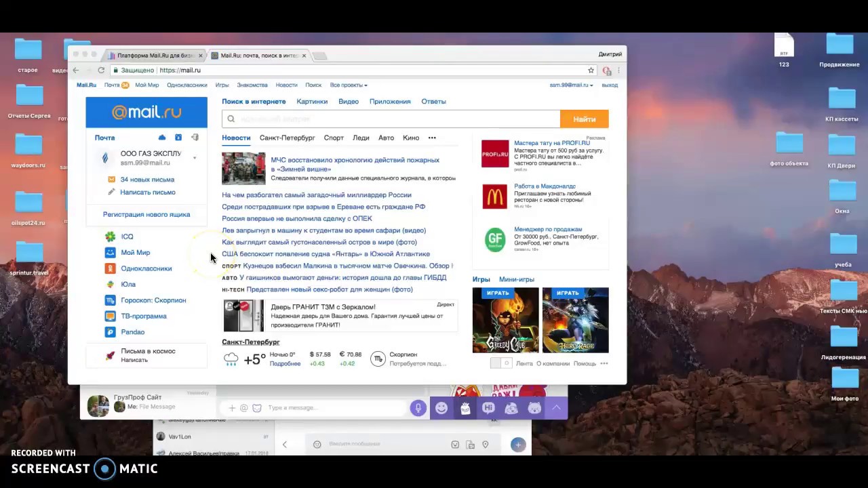The width and height of the screenshot is (868, 488).
Task: Click the location pin icon in back messenger
Action: coord(486,445)
